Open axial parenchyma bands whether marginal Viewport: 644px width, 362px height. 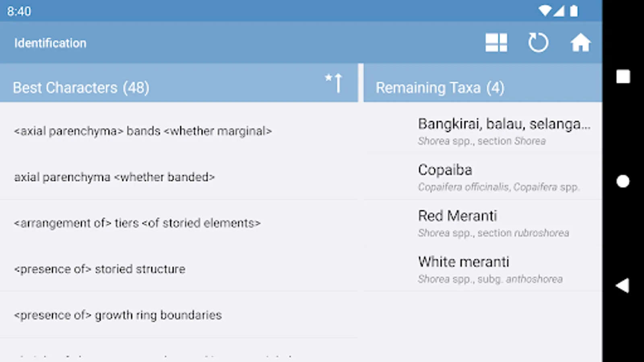tap(143, 131)
